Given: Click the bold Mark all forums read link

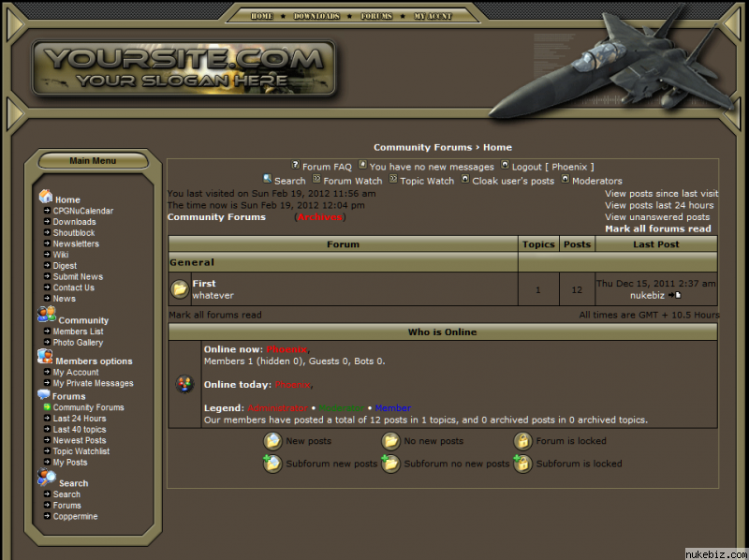Looking at the screenshot, I should point(657,228).
